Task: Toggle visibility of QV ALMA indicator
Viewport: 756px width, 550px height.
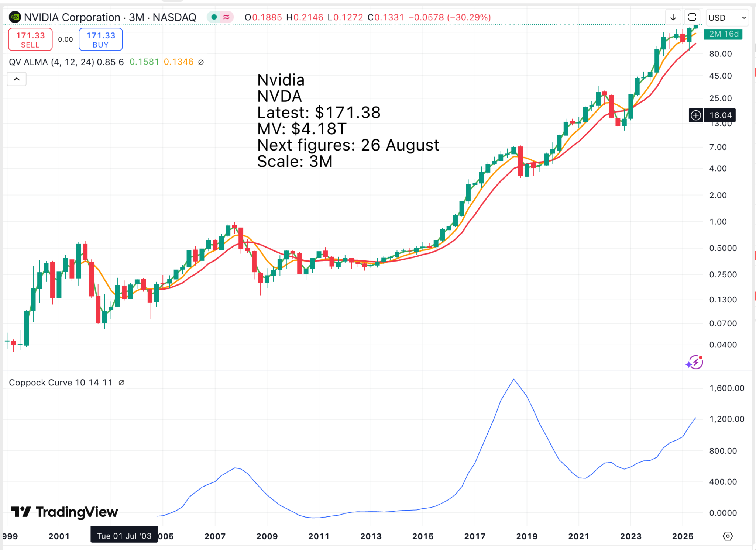Action: [x=201, y=62]
